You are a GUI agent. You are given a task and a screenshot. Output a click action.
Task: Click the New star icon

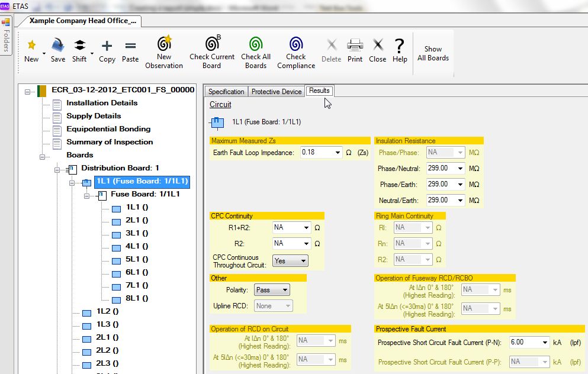(x=31, y=46)
